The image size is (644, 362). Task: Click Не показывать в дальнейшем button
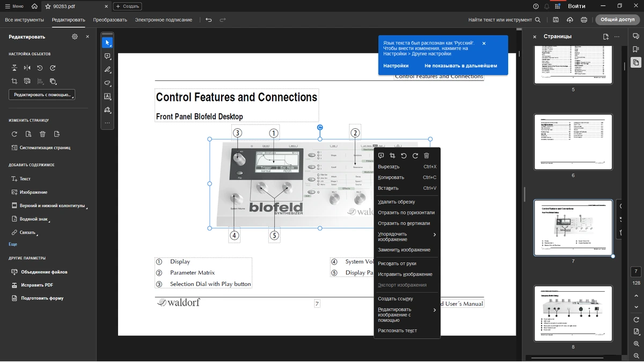click(x=460, y=65)
